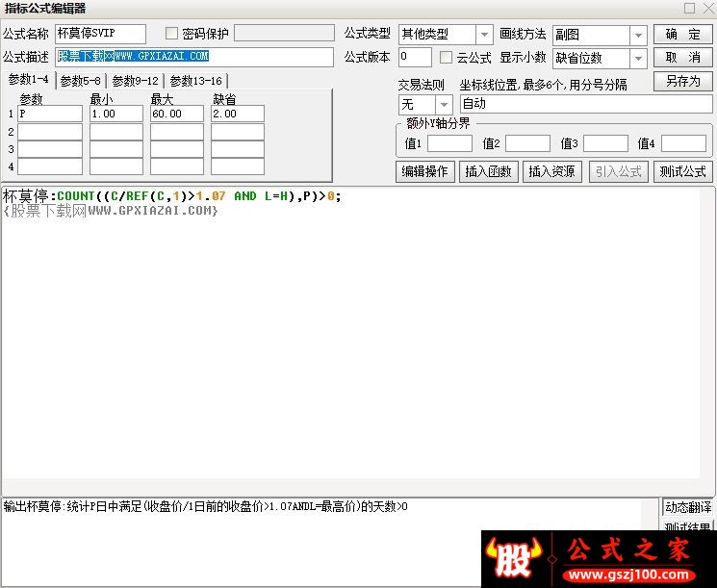The width and height of the screenshot is (717, 588).
Task: Expand the 交易法则 dropdown
Action: click(x=444, y=104)
